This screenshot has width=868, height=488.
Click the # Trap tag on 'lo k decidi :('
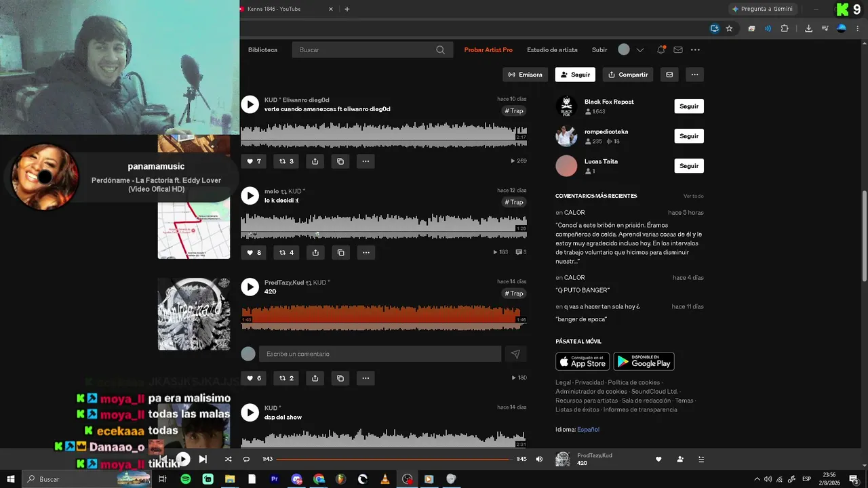click(514, 203)
